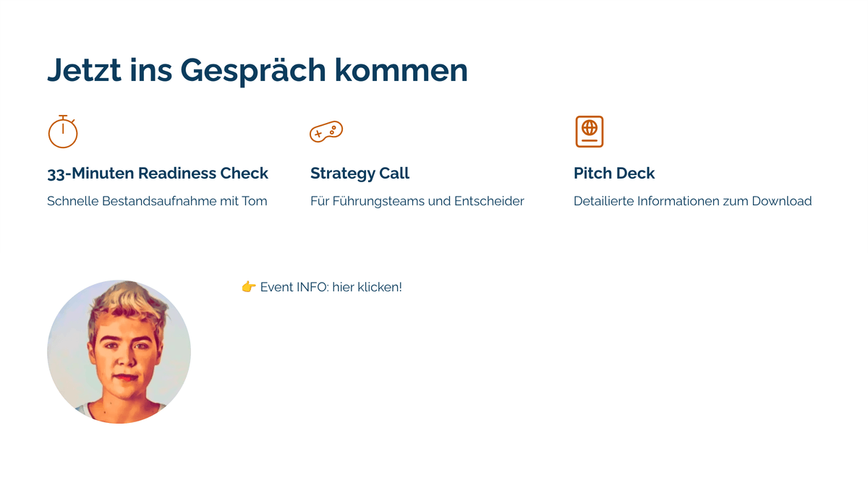
Task: Select "Für Führungsteams und Entscheider" description
Action: tap(417, 201)
